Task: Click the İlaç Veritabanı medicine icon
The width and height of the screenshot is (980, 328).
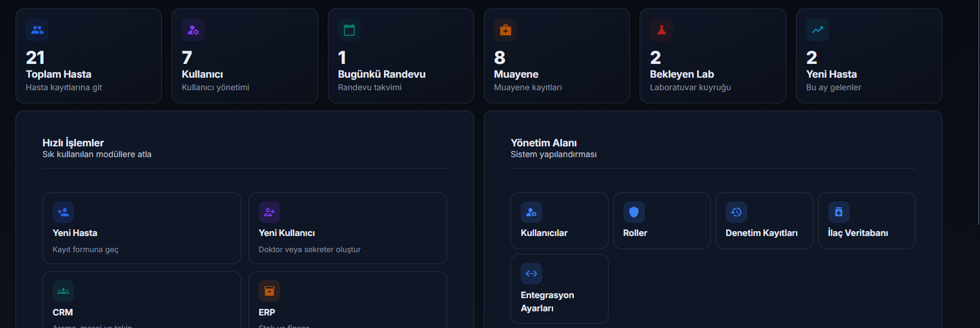Action: click(838, 212)
